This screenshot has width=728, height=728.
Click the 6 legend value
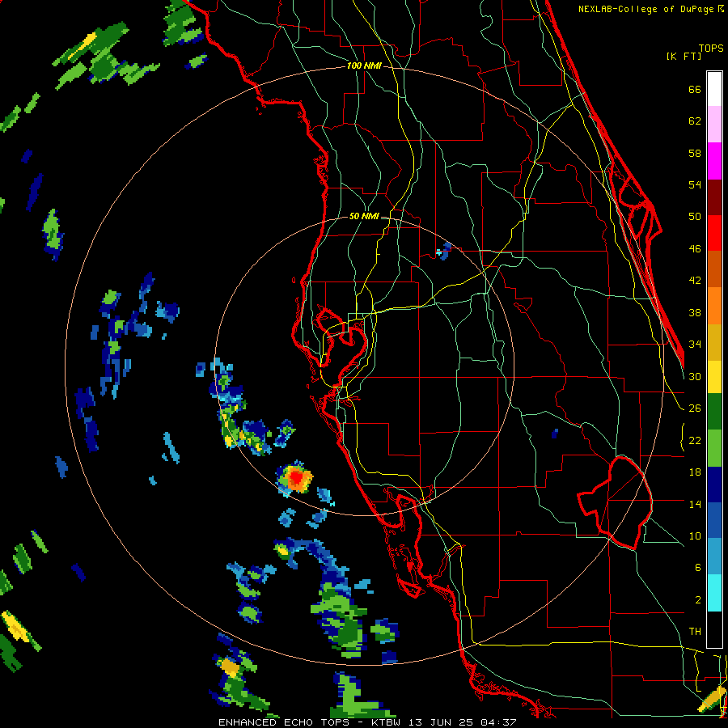pyautogui.click(x=698, y=567)
